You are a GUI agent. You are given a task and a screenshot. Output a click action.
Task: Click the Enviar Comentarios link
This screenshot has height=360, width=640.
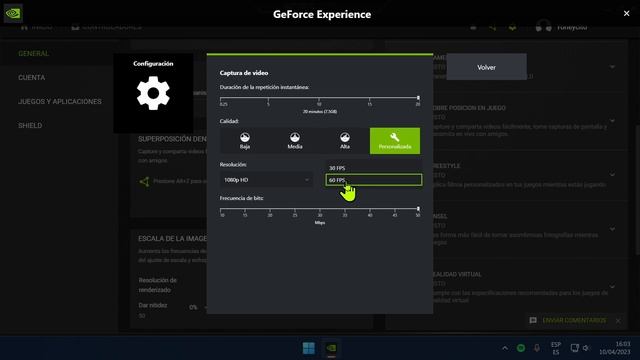pyautogui.click(x=574, y=320)
